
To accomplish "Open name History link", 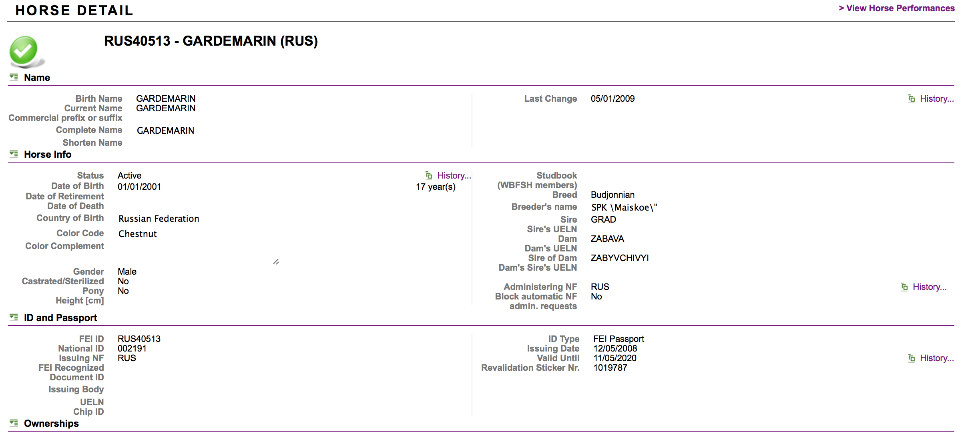I will coord(936,99).
